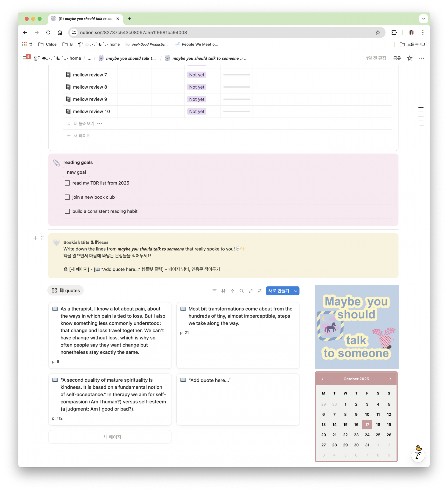Click the 'new goal' button
448x491 pixels.
pos(76,172)
